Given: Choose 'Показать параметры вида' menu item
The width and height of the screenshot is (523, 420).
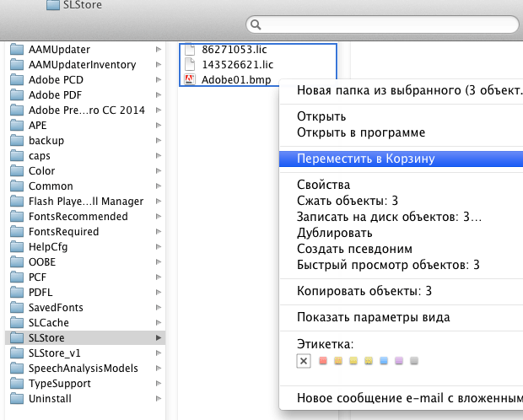Looking at the screenshot, I should click(x=401, y=317).
